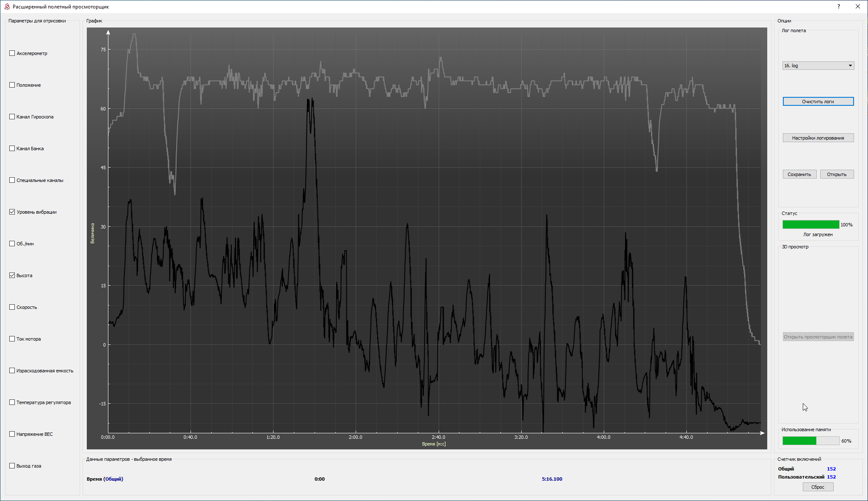The width and height of the screenshot is (868, 501).
Task: Check the Об./мин checkbox
Action: 12,244
